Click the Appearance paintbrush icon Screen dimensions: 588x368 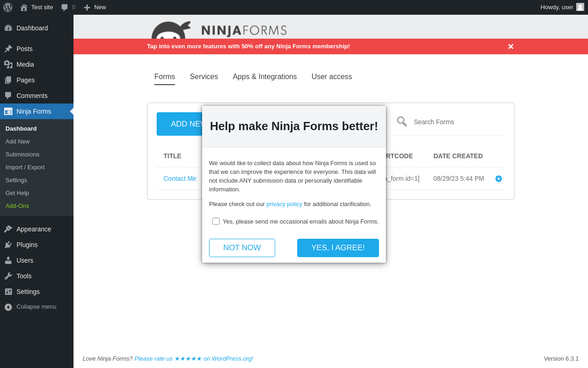(8, 229)
